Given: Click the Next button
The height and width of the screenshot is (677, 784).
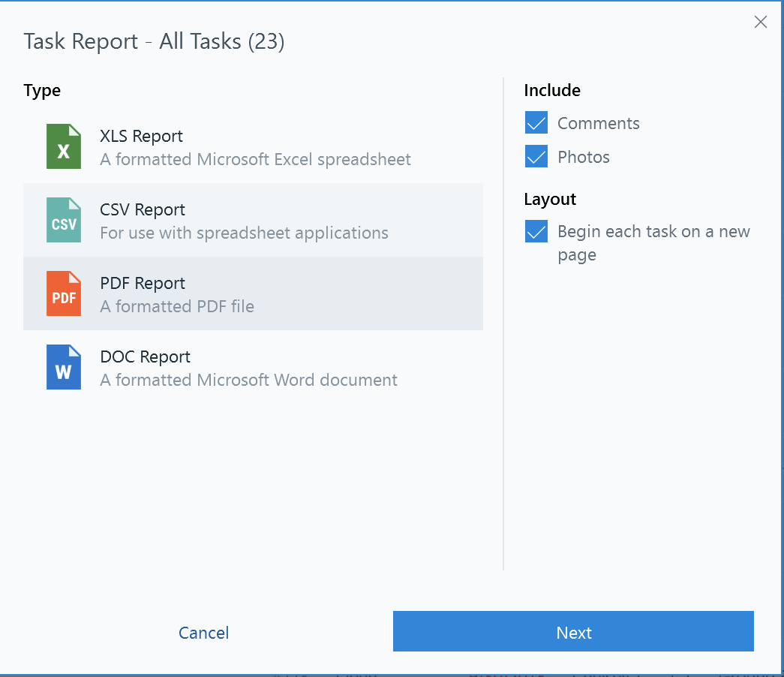Looking at the screenshot, I should (x=573, y=631).
